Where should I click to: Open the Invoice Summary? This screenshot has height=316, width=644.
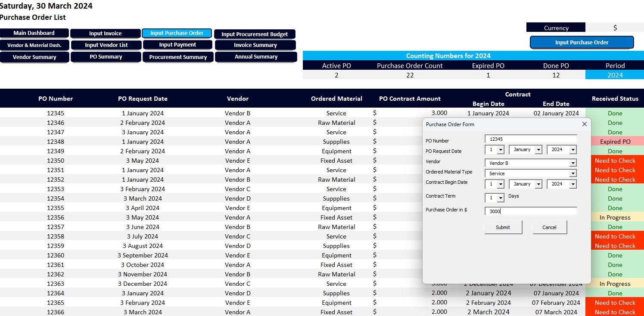255,45
